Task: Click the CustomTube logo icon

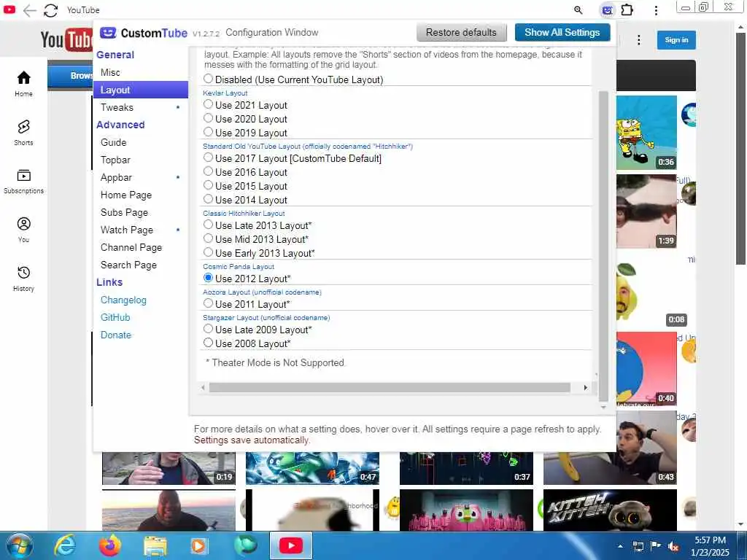Action: point(108,32)
